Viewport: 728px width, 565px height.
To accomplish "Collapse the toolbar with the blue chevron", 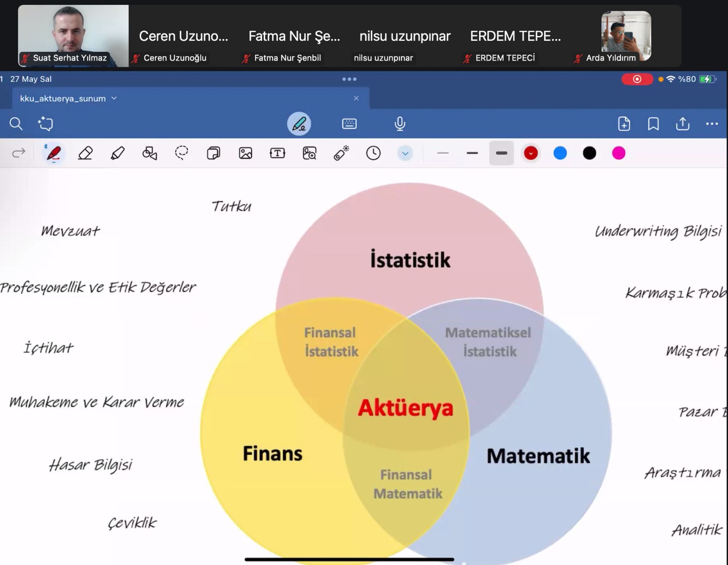I will [405, 153].
